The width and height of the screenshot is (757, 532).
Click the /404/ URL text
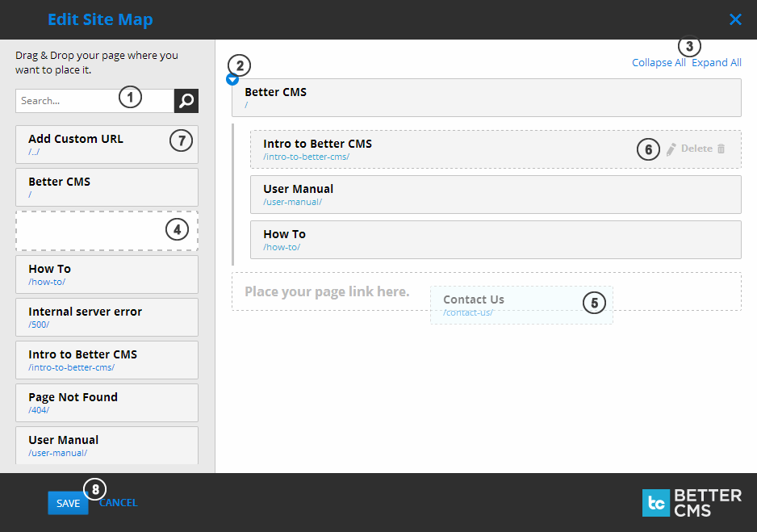click(39, 410)
